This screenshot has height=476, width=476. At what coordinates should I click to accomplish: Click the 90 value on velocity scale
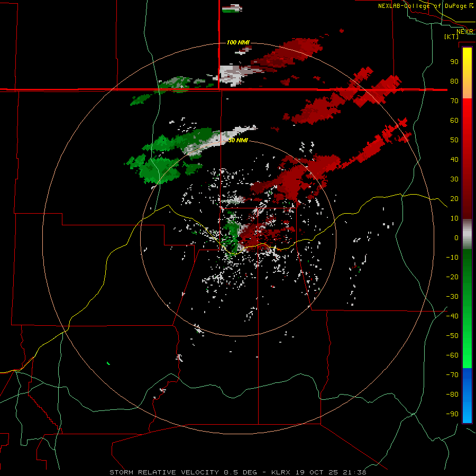click(454, 62)
